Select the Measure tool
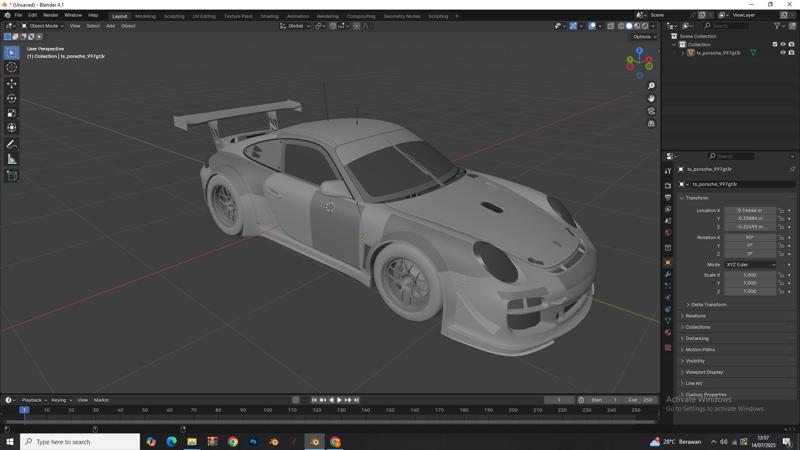This screenshot has height=450, width=800. (11, 160)
